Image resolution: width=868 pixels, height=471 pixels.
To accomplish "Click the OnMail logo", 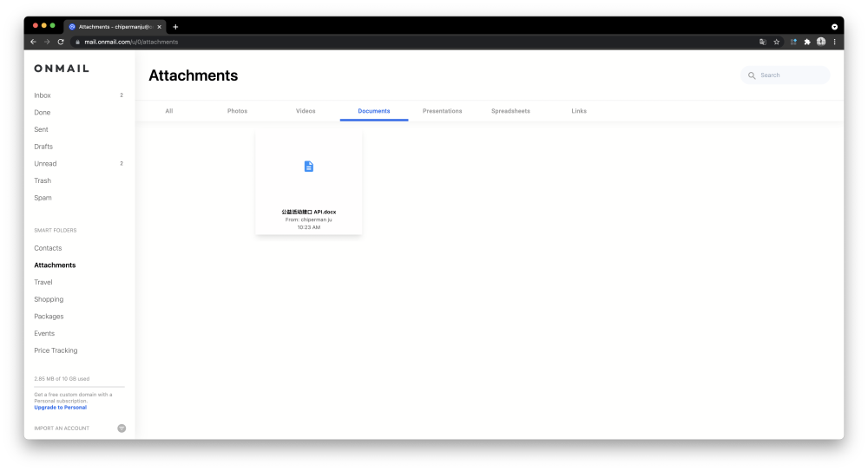I will tap(62, 69).
